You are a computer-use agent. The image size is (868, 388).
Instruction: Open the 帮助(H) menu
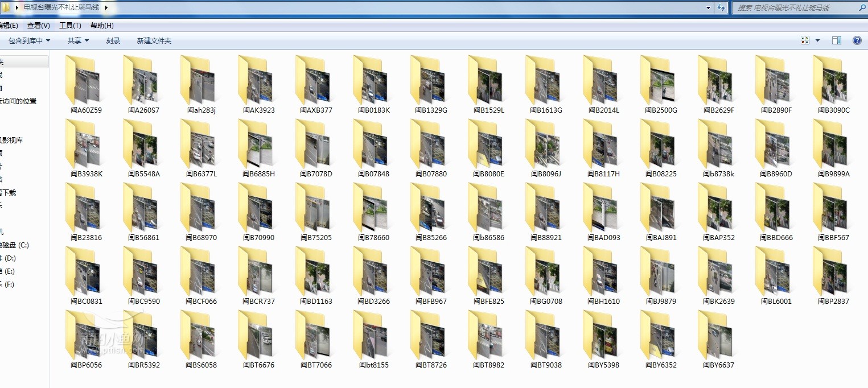[x=102, y=26]
